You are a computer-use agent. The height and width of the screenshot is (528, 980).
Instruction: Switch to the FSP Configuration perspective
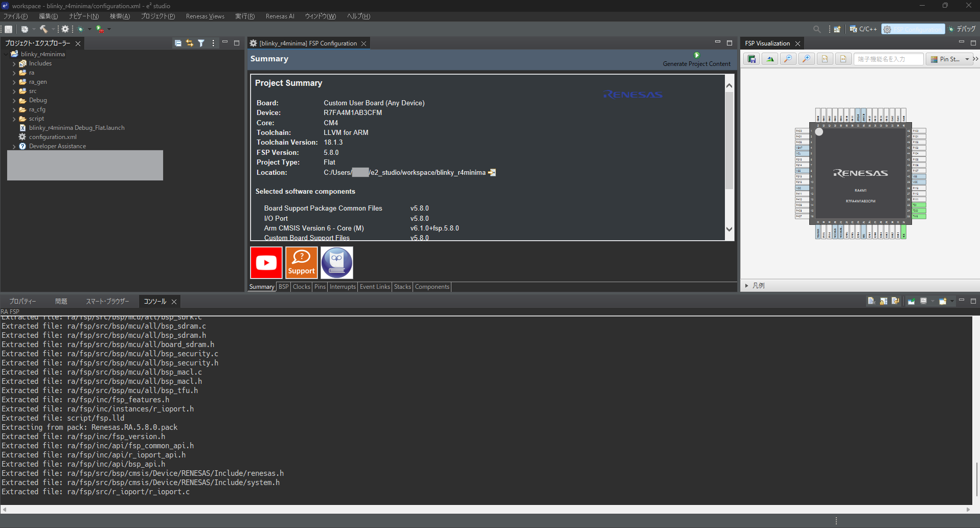913,29
